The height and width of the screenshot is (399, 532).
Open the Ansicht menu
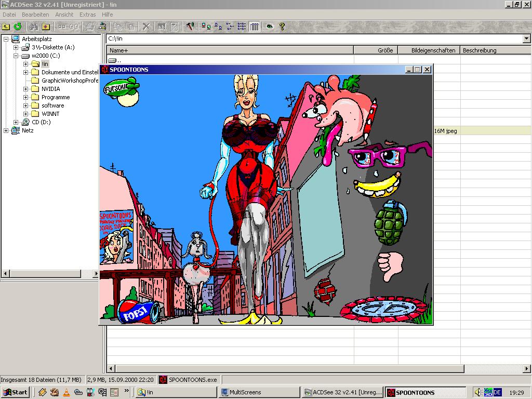click(x=64, y=15)
